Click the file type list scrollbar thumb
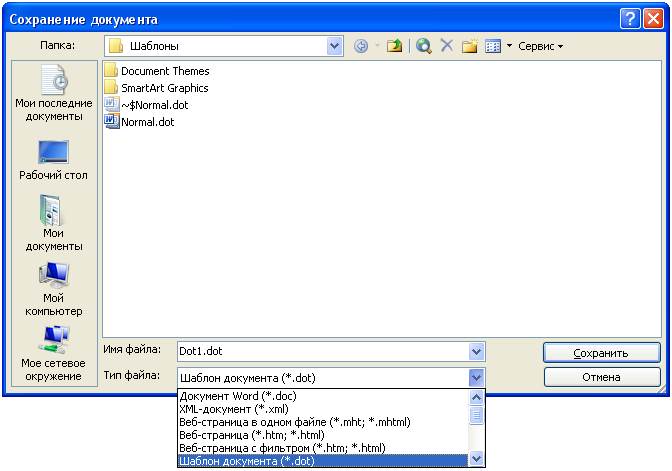This screenshot has width=672, height=471. click(476, 415)
